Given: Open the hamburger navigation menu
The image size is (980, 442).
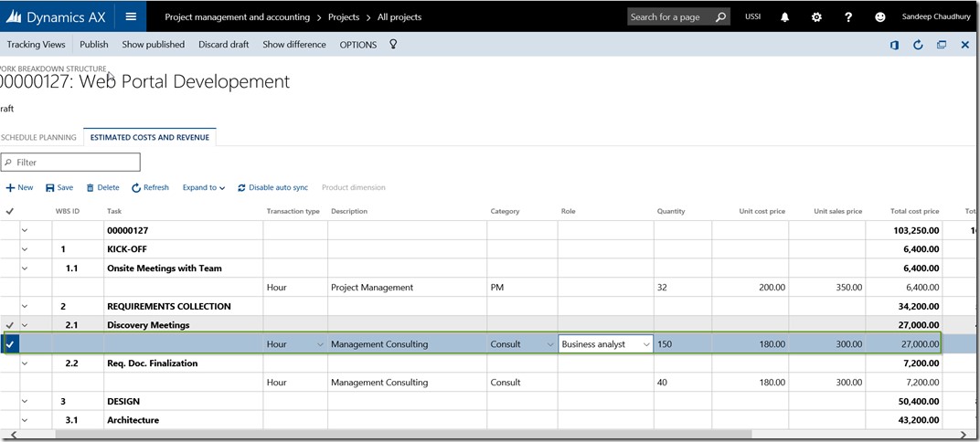Looking at the screenshot, I should (x=132, y=16).
